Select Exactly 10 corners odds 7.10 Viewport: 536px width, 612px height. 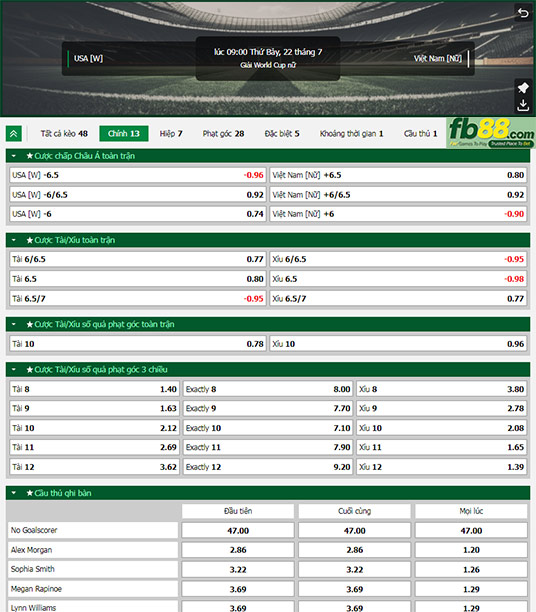click(268, 428)
